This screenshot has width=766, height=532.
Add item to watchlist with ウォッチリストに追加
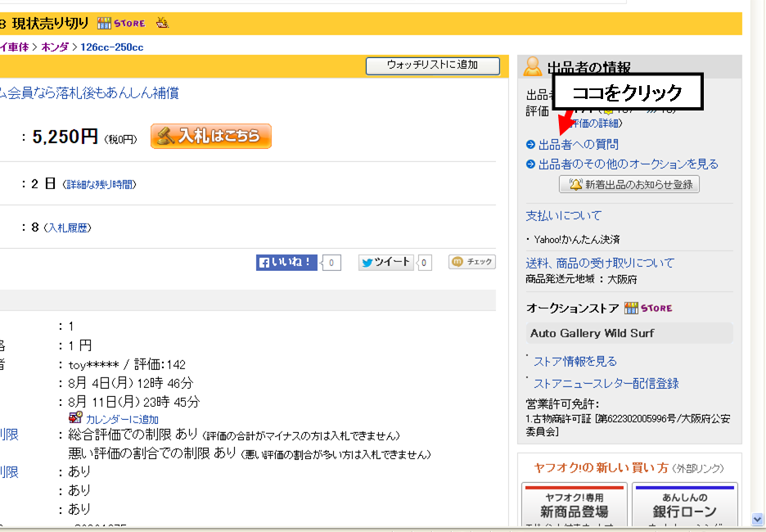(x=433, y=65)
